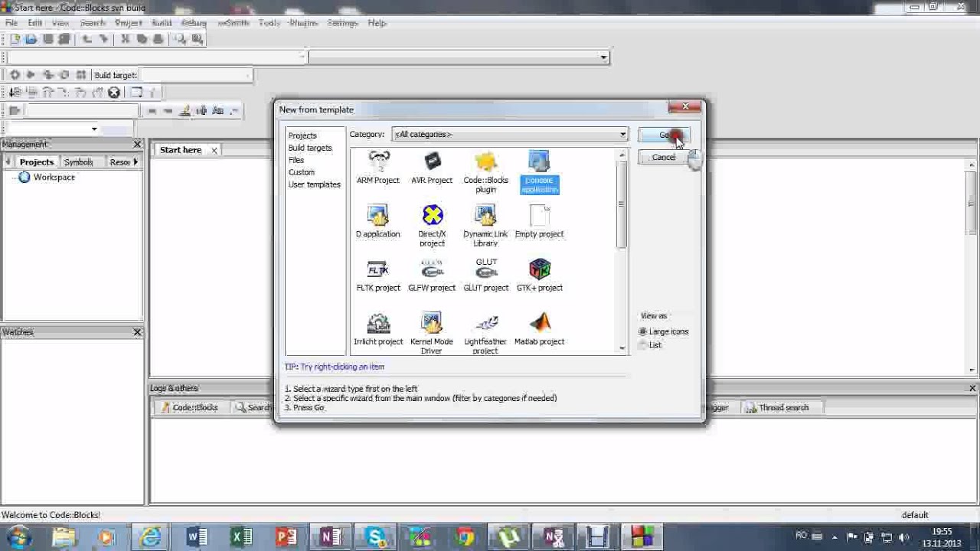Pick the FLTK project template

click(x=378, y=275)
